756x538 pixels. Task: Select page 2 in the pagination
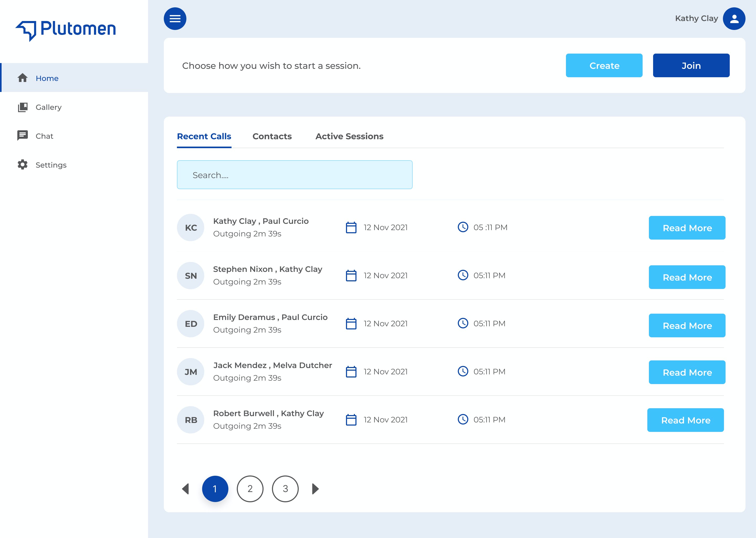(250, 489)
